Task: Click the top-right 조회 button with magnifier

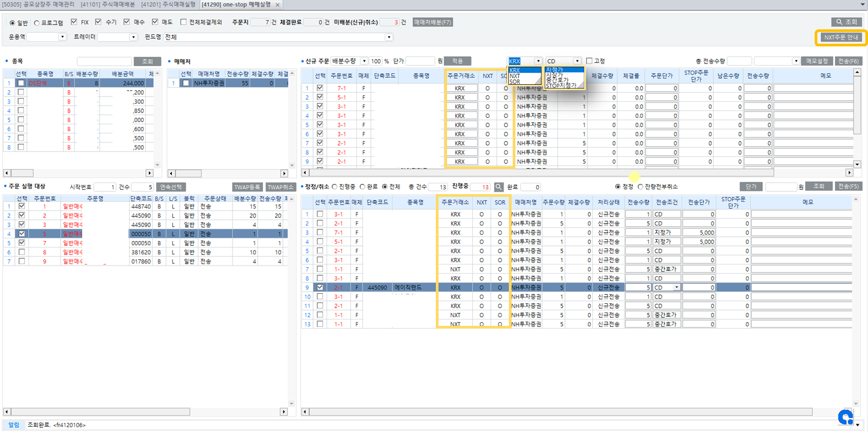Action: coord(847,22)
